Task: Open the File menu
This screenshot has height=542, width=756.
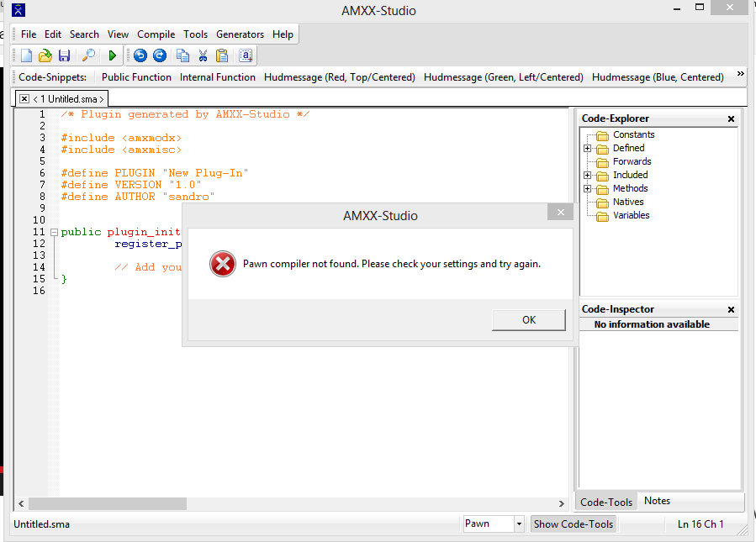Action: (29, 34)
